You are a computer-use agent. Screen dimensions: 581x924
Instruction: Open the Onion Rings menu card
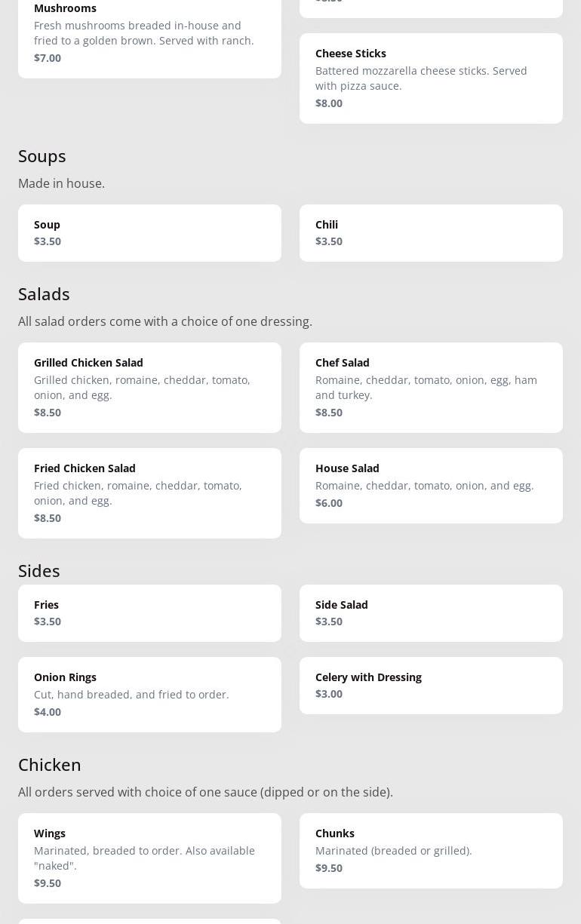click(149, 694)
